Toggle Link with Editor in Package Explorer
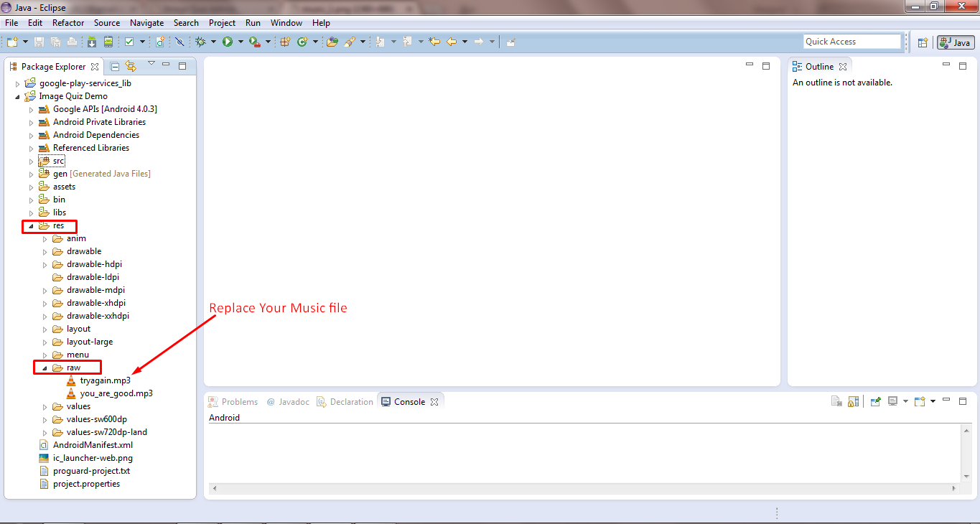 (x=131, y=67)
